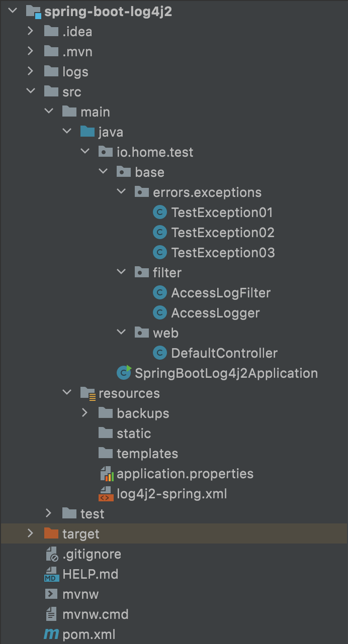Click the .gitignore file icon
The width and height of the screenshot is (348, 644).
[x=52, y=554]
